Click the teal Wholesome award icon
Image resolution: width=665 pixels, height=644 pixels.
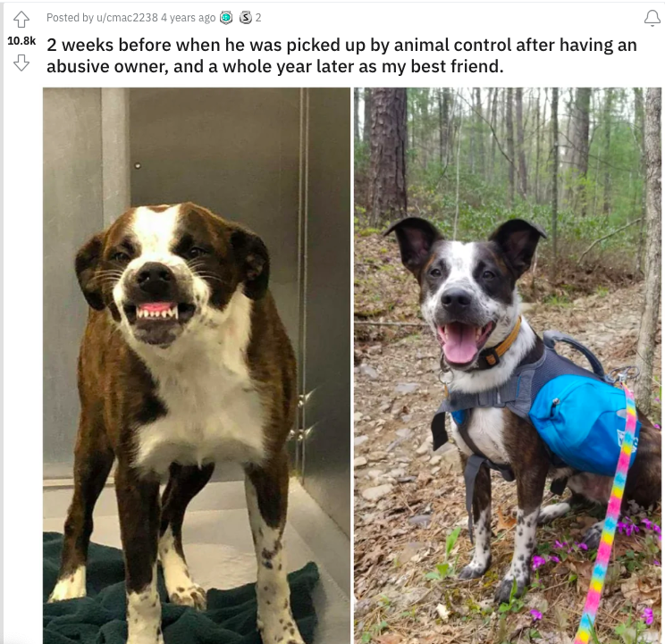coord(226,18)
